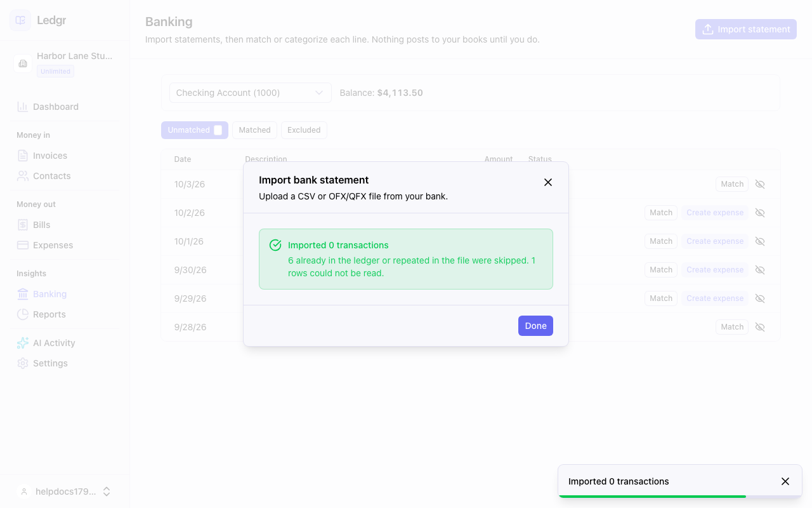Open the Checking Account (1000) dropdown

250,93
